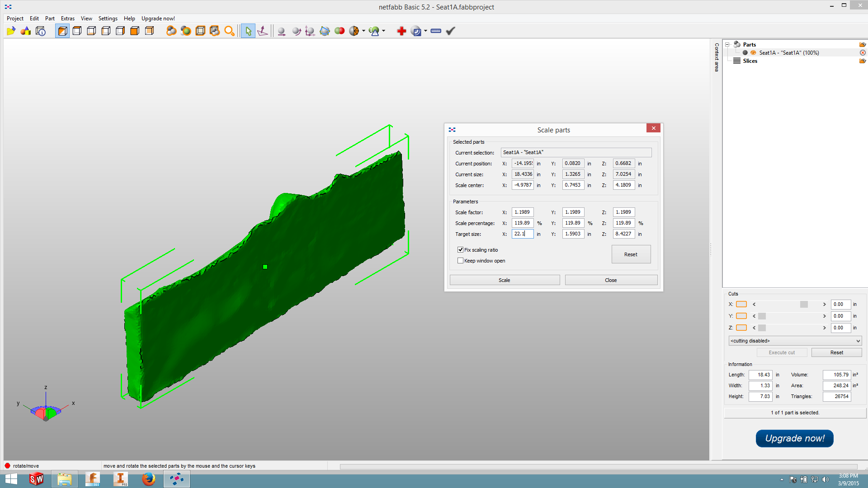Activate the green arrow selection mode
The width and height of the screenshot is (868, 488).
(248, 31)
